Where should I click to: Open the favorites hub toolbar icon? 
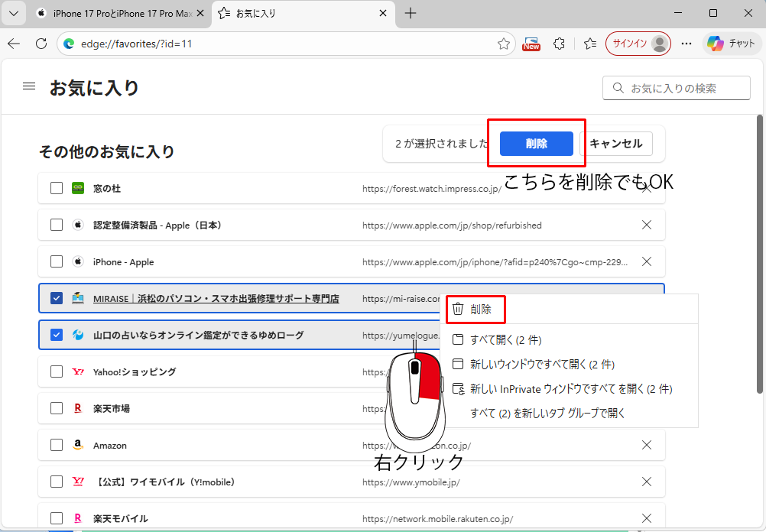[x=589, y=44]
